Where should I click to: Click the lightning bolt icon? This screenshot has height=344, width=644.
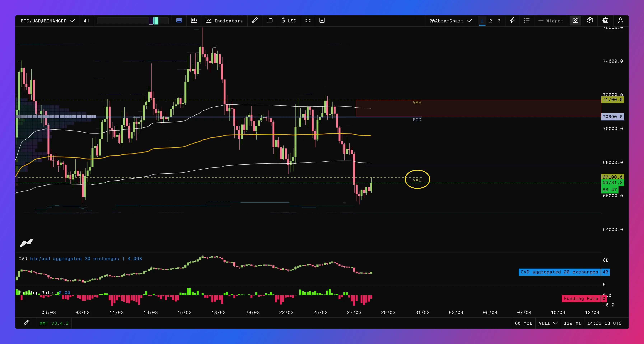point(512,20)
